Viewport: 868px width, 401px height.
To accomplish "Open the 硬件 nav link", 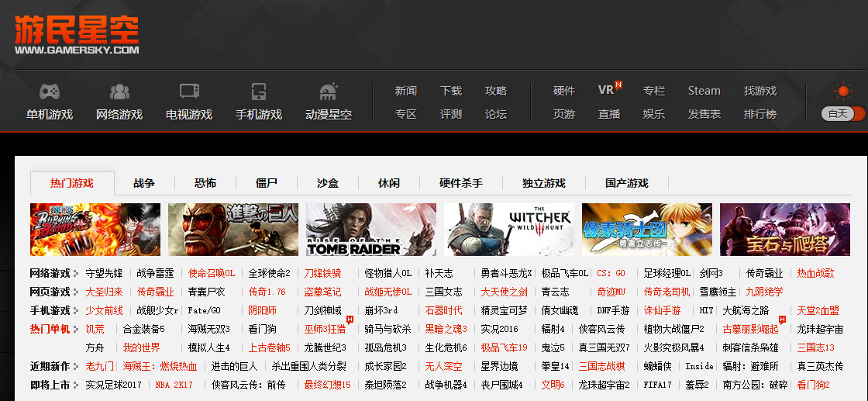I will point(564,91).
